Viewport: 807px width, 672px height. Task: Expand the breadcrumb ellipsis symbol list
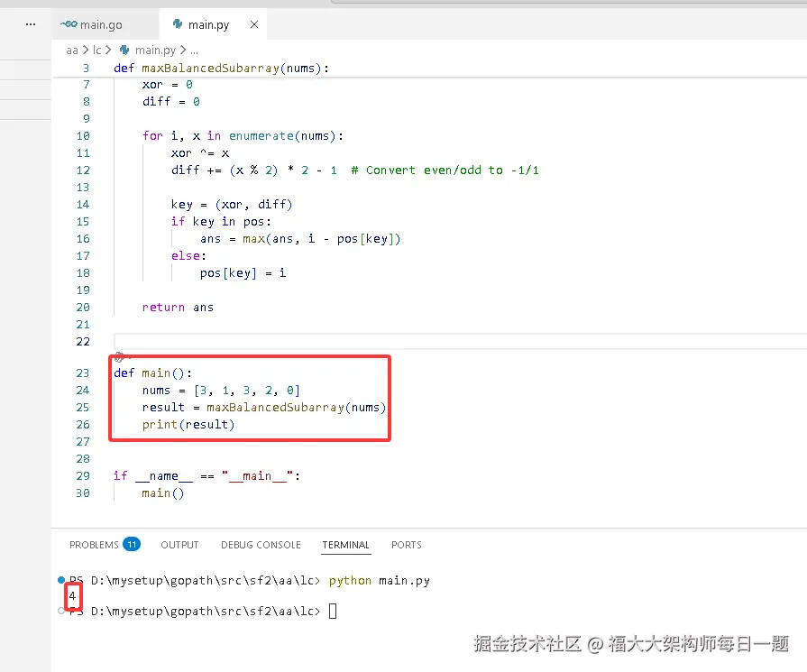[194, 51]
